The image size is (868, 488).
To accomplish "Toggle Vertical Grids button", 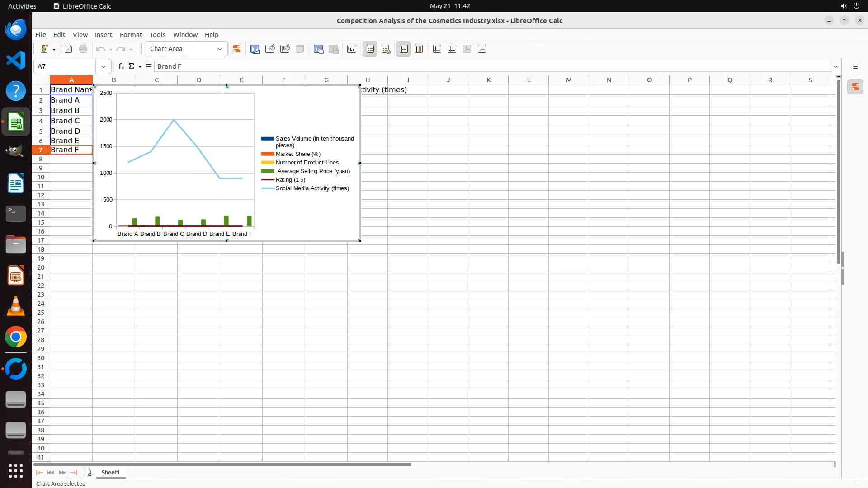I will pos(419,49).
